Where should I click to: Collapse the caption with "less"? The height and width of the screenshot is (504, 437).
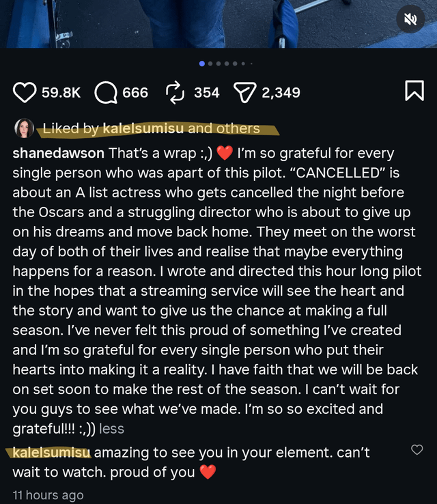pyautogui.click(x=111, y=430)
